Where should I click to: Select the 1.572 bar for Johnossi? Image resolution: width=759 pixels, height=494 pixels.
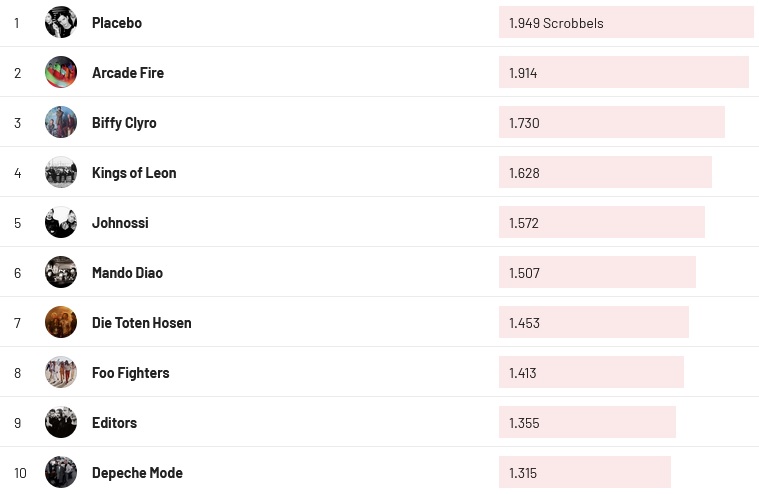pyautogui.click(x=602, y=222)
